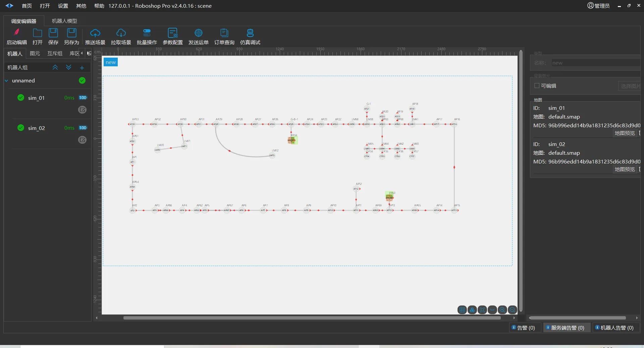Click the right panel horizontal scrollbar
Screen dimensions: 644x348
[577, 318]
